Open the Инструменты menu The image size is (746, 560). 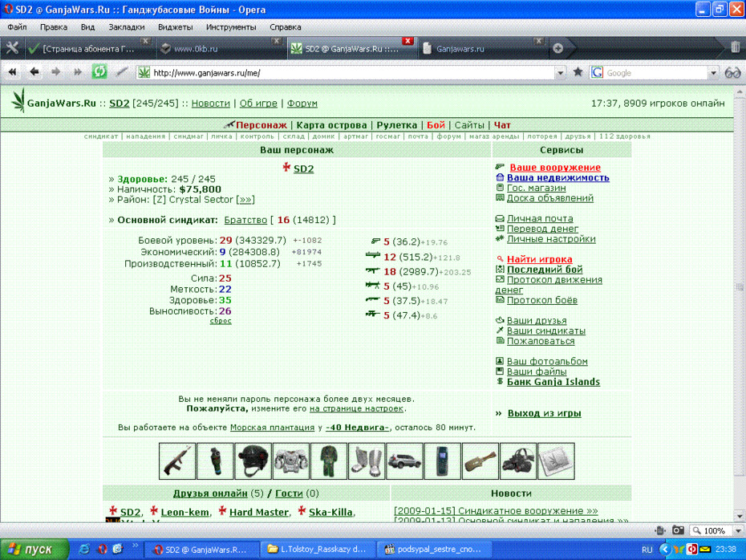(x=231, y=27)
